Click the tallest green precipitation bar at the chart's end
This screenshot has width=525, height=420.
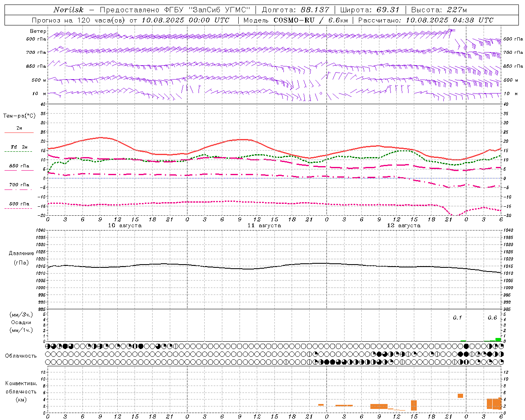coord(498,340)
